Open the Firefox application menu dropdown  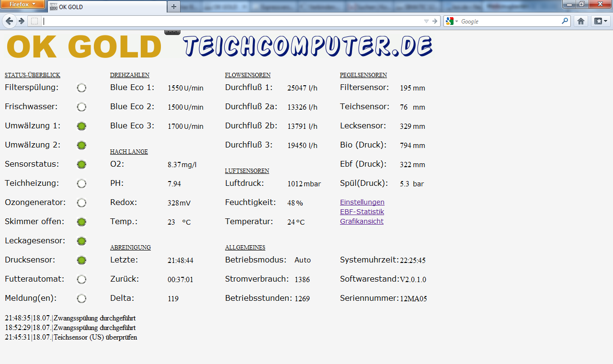tap(23, 4)
